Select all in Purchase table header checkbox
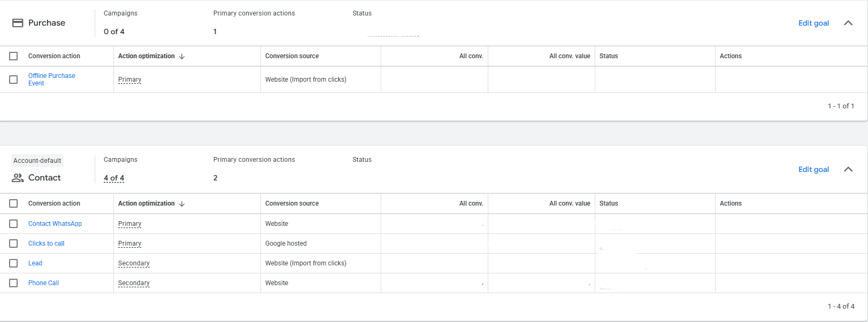The width and height of the screenshot is (868, 322). click(13, 56)
